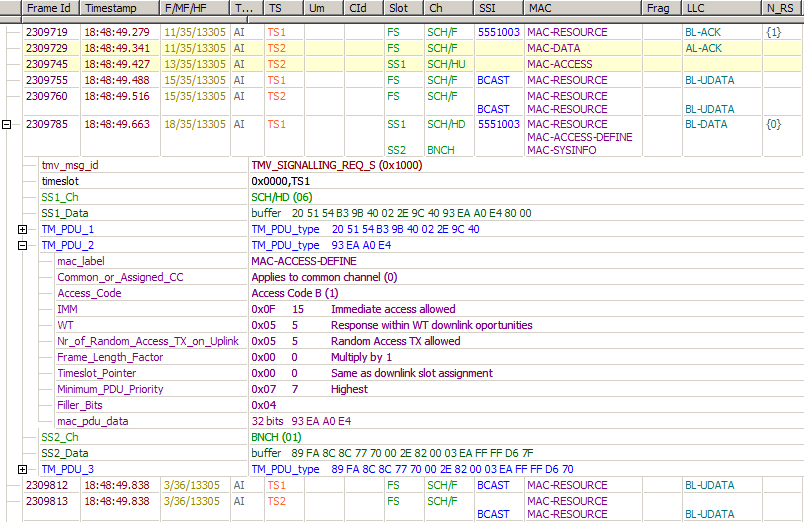Expand the TM_PDU_1 node

pyautogui.click(x=22, y=229)
